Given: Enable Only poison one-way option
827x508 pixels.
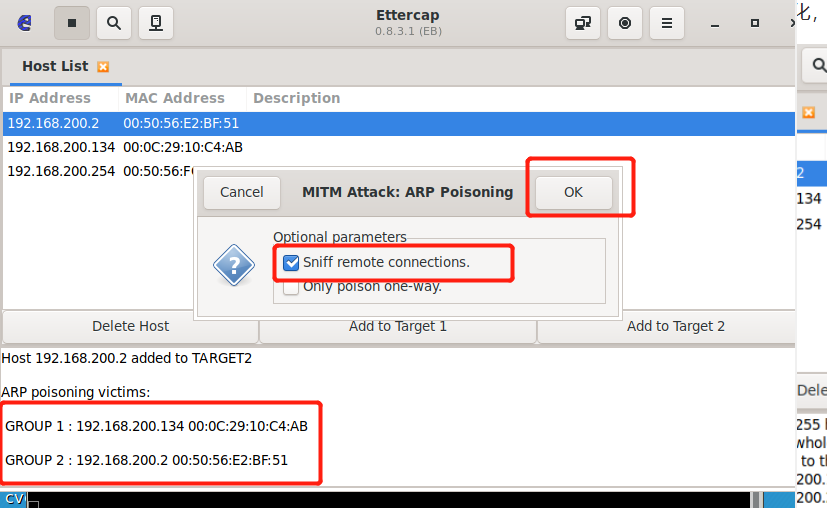Looking at the screenshot, I should pyautogui.click(x=291, y=287).
